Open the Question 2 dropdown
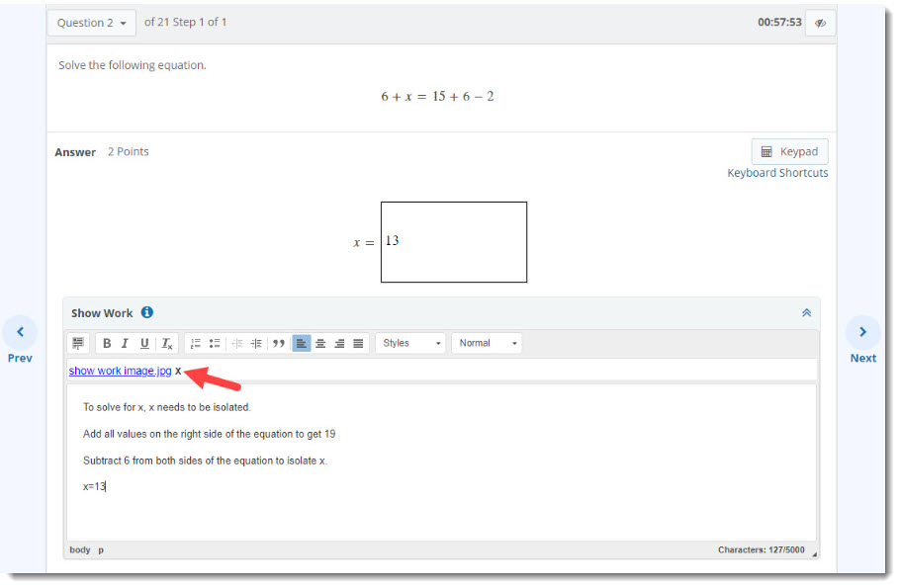Viewport: 900px width, 588px height. coord(92,23)
